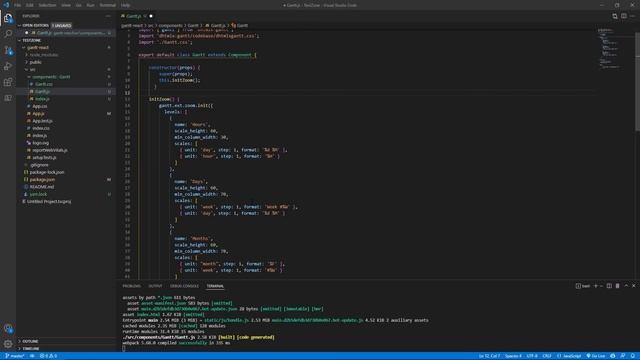Click the components breadcrumb segment
Screen dimensions: 640x360
[x=170, y=25]
